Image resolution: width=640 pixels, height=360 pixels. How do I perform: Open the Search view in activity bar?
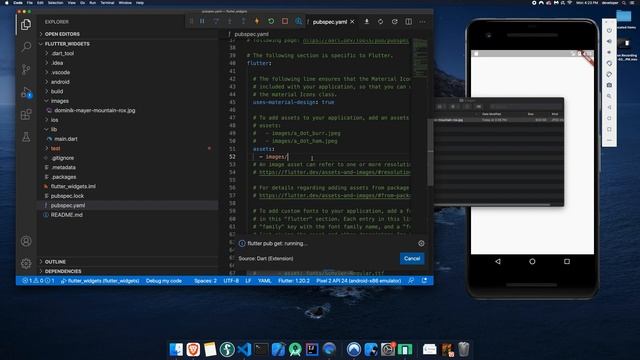click(26, 47)
